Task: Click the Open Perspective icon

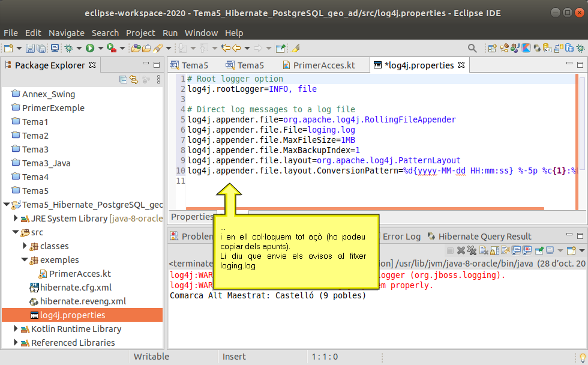Action: pos(493,48)
